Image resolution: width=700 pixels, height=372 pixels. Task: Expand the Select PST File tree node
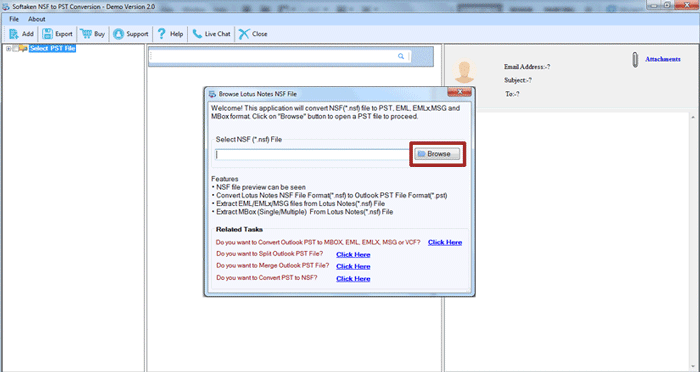pos(8,49)
